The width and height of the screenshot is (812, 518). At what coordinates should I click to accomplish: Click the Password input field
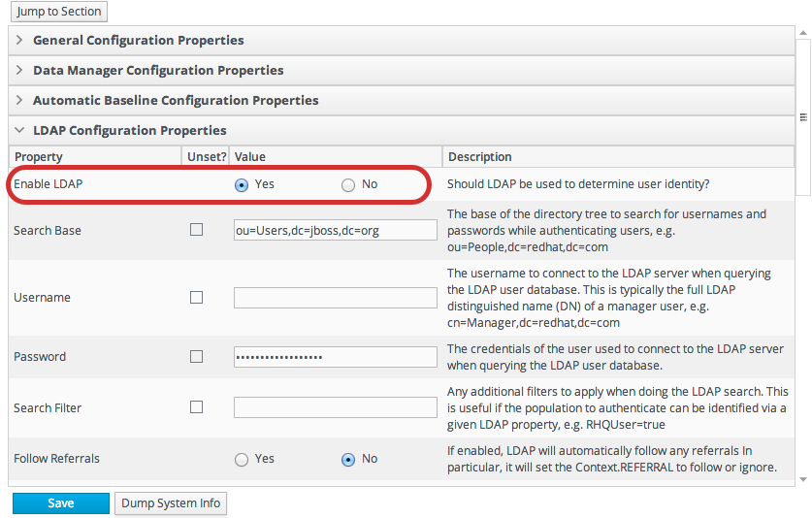pyautogui.click(x=335, y=357)
